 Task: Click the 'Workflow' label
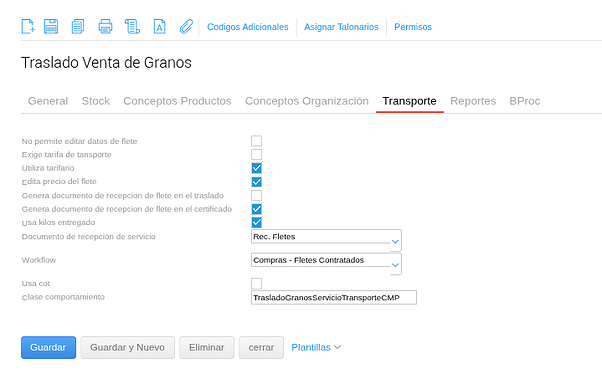coord(39,260)
